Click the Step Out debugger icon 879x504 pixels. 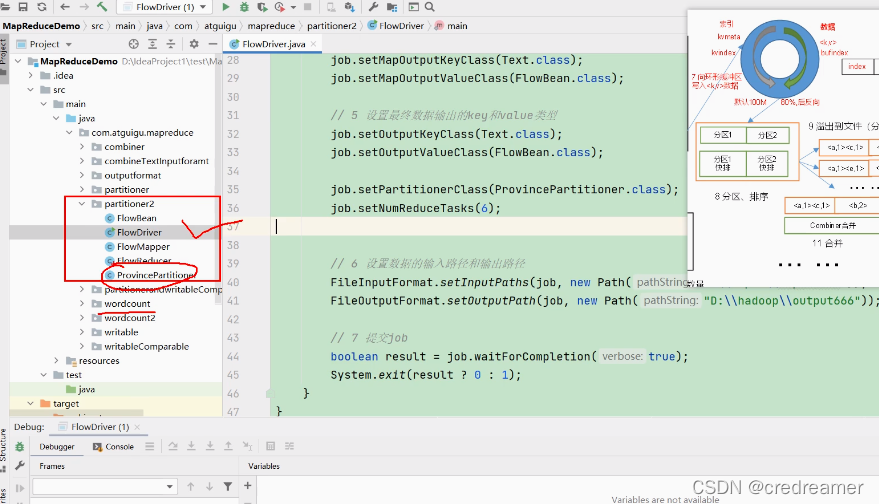click(228, 446)
